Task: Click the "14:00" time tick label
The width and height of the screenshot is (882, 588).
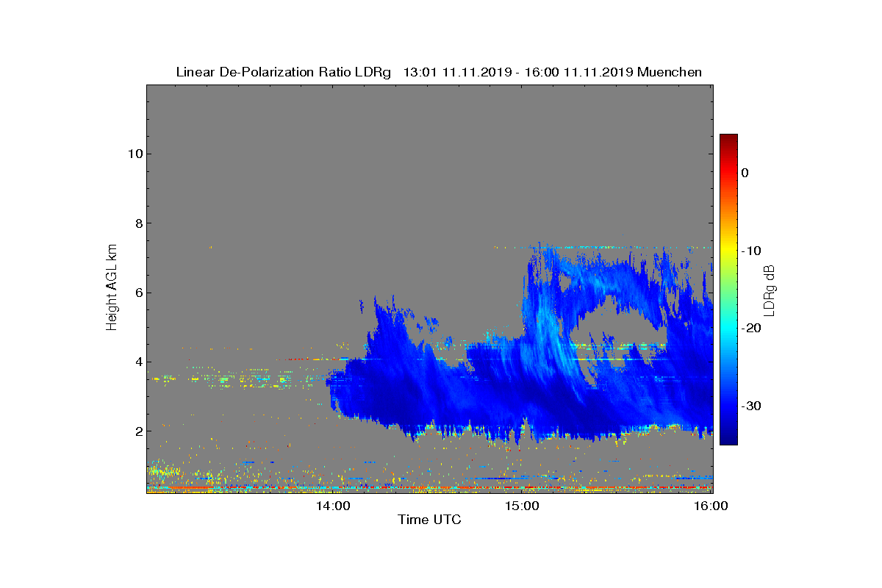Action: pos(333,506)
